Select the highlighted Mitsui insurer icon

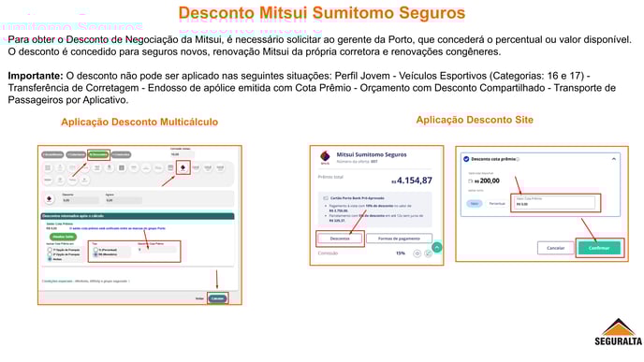pos(183,167)
